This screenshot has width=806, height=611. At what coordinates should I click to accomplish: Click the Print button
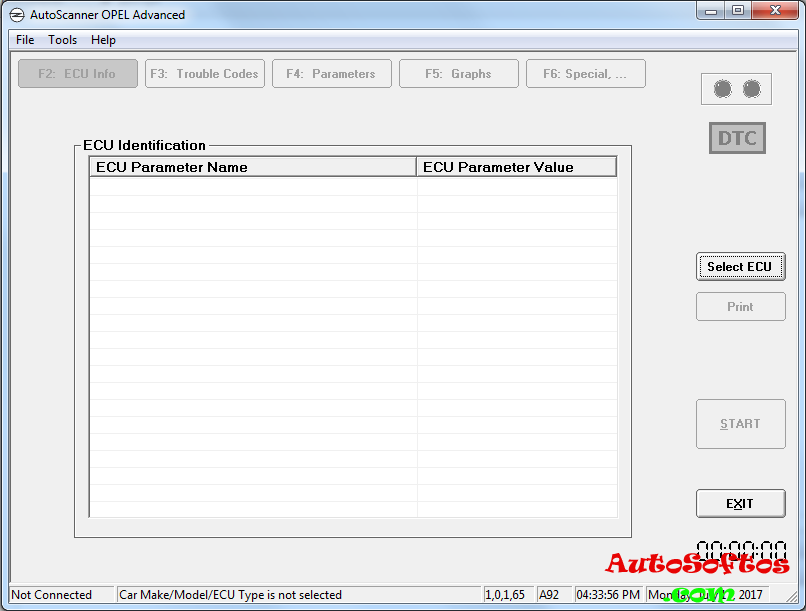740,307
